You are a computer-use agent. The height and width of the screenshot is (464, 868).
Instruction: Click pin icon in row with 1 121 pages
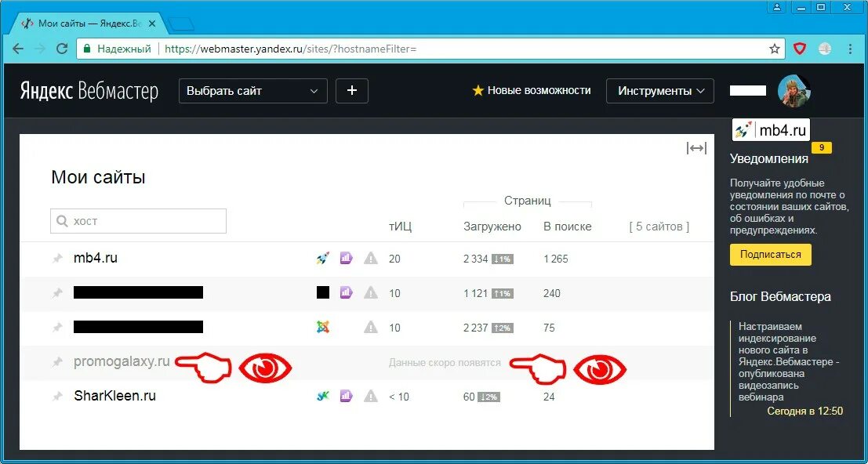point(57,293)
